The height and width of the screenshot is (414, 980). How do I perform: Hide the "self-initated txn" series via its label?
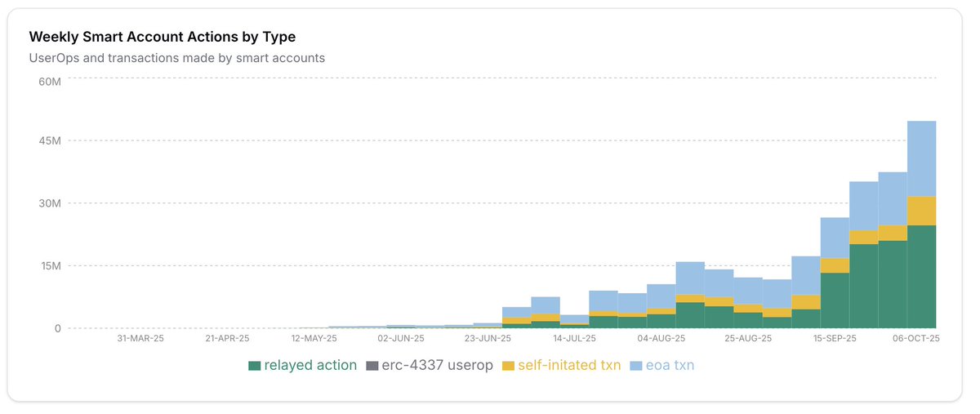point(569,366)
